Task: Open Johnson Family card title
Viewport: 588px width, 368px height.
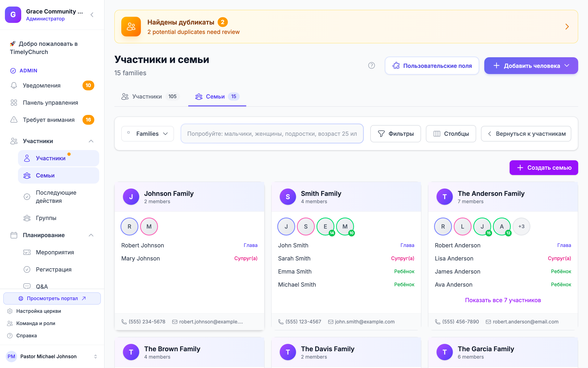Action: click(169, 193)
